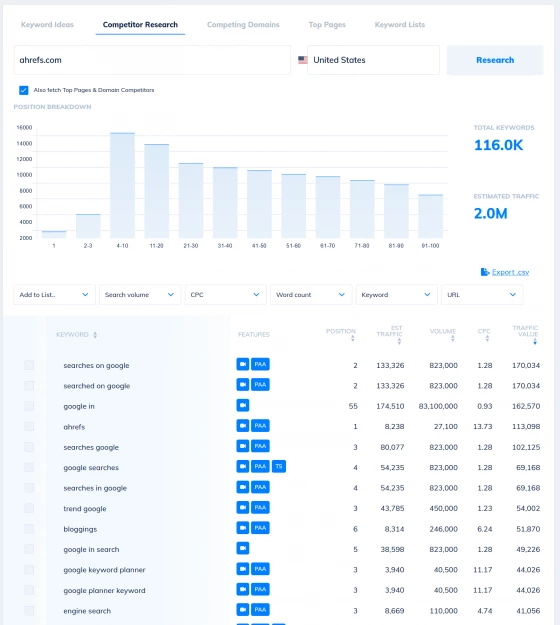Click PAA badge in 'ahrefs' row
Image resolution: width=560 pixels, height=625 pixels.
click(260, 426)
